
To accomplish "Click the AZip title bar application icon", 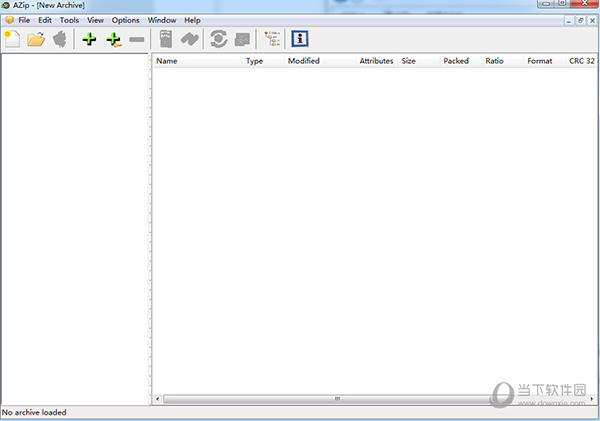I will click(x=5, y=5).
